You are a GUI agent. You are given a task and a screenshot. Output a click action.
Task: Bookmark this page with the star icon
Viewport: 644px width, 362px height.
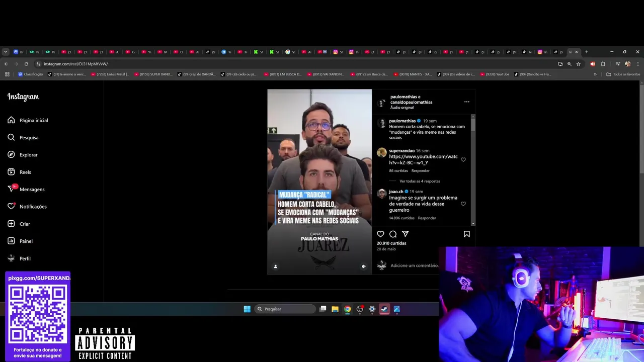pyautogui.click(x=579, y=64)
